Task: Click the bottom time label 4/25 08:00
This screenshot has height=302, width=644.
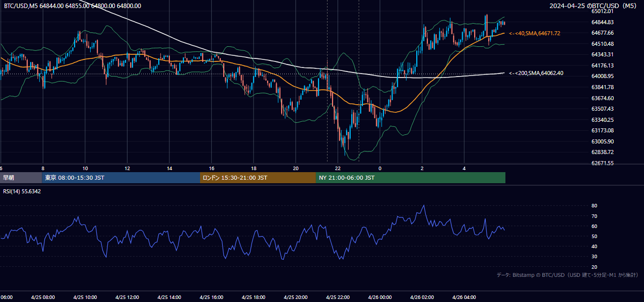Action: pyautogui.click(x=43, y=297)
